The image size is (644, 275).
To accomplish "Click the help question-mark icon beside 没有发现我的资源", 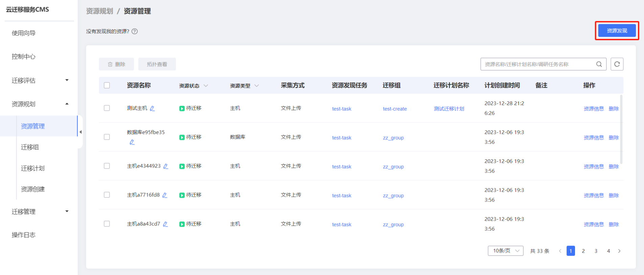I will [135, 31].
